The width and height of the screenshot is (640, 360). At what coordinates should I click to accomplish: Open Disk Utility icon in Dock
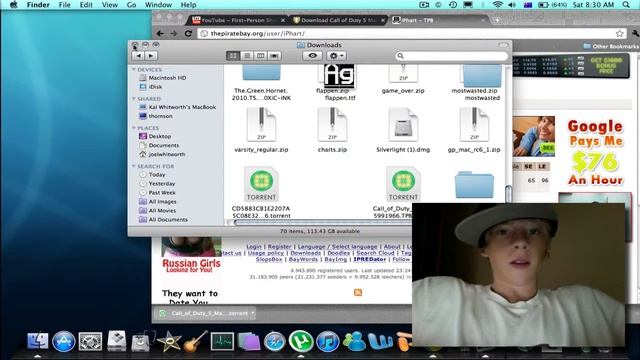[x=142, y=341]
